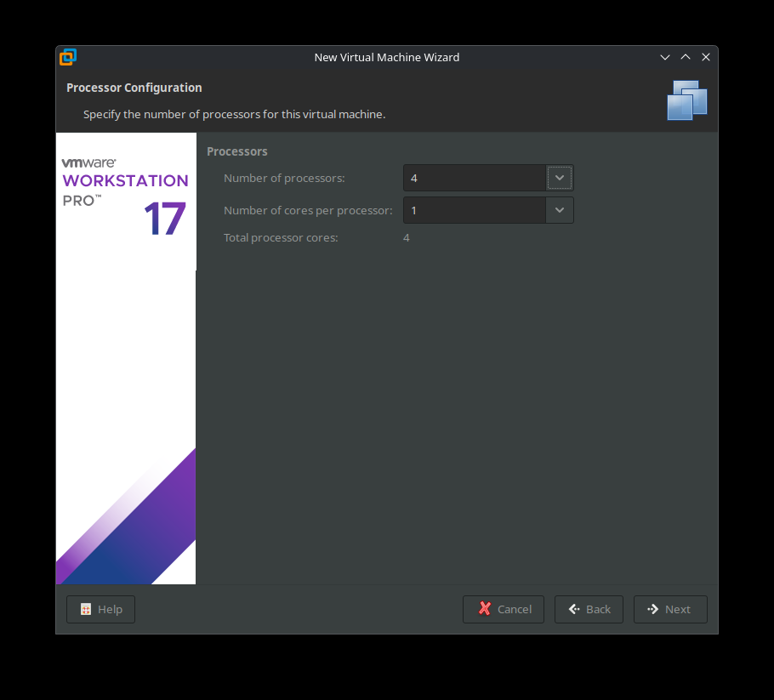Click the 'Processors' section label

(237, 151)
